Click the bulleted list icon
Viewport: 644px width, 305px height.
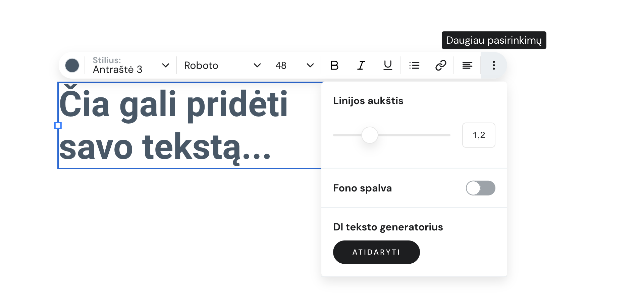pyautogui.click(x=414, y=65)
